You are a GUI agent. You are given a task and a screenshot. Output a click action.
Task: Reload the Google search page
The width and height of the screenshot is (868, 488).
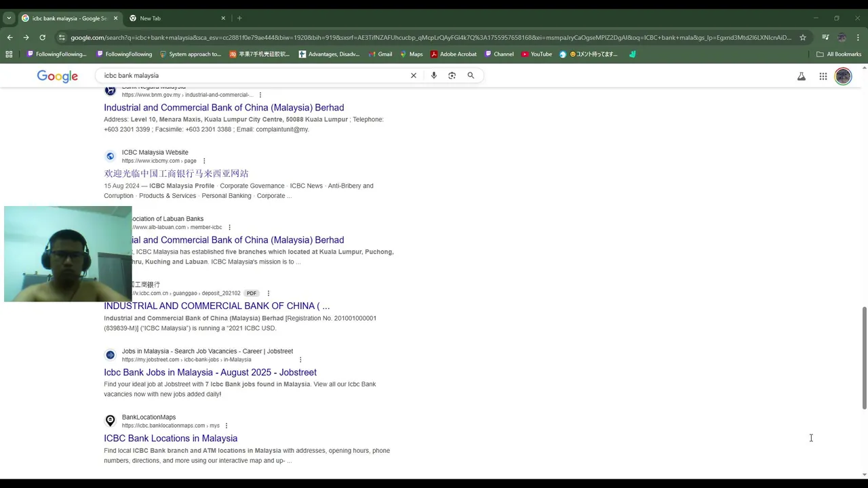click(x=42, y=37)
